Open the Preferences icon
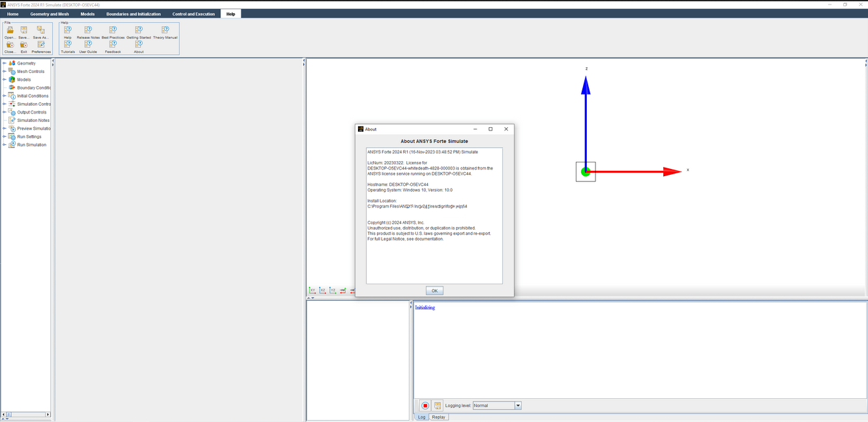The image size is (868, 422). click(41, 44)
